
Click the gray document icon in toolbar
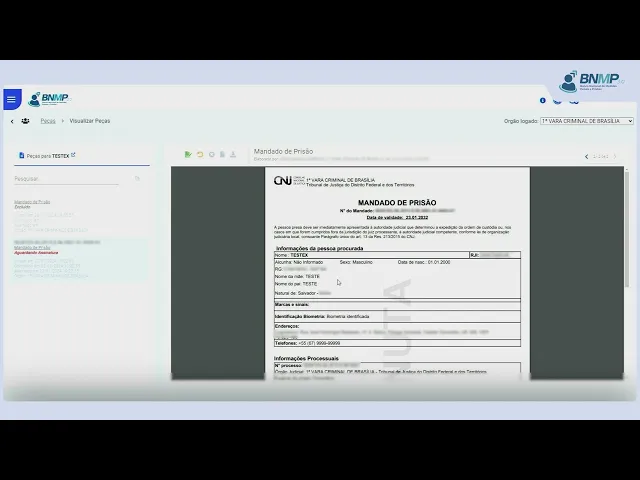pos(222,154)
